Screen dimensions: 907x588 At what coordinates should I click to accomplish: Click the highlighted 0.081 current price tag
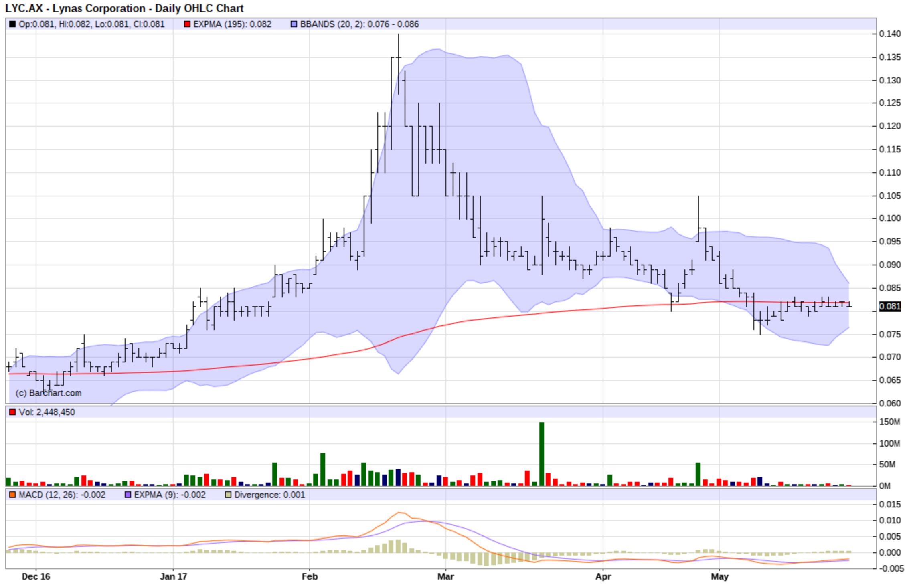[890, 307]
